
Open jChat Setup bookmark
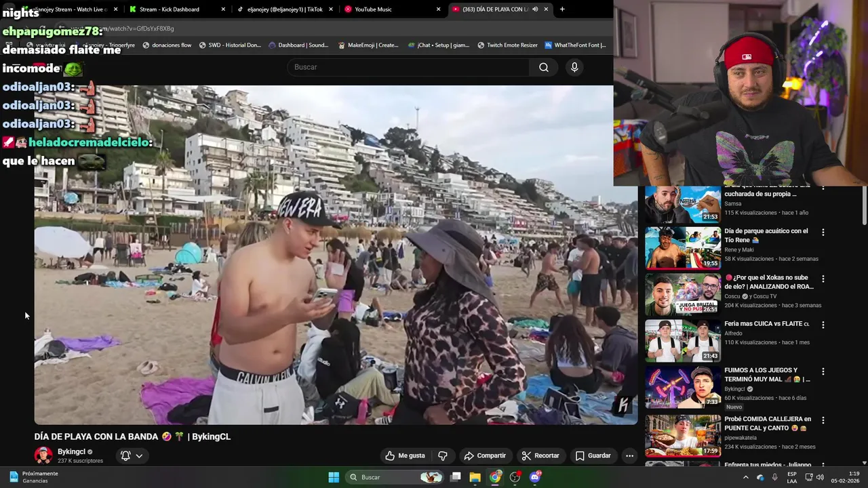[x=439, y=45]
